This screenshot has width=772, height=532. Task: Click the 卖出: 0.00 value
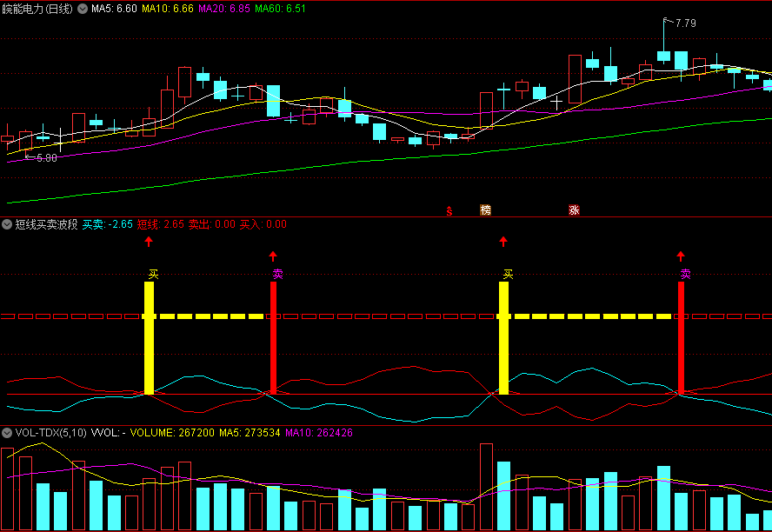(x=212, y=225)
